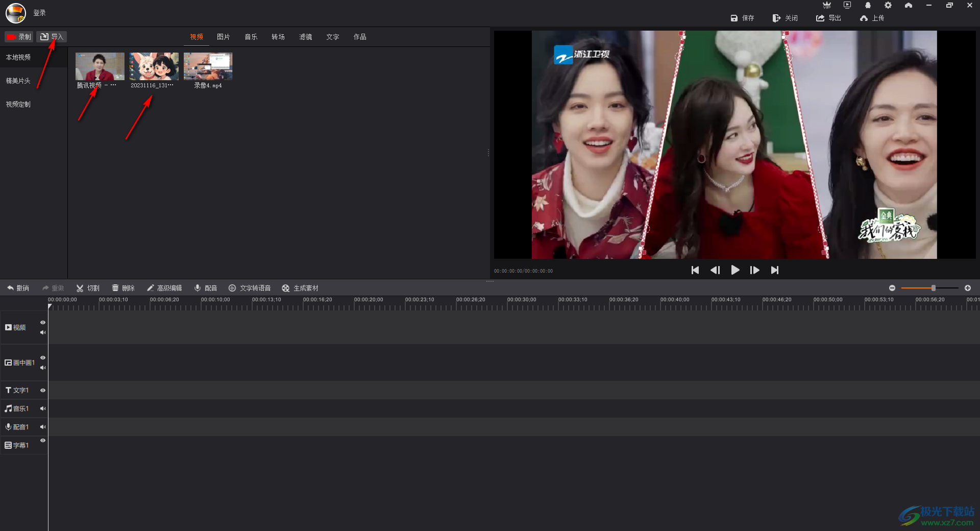Zoom in the timeline with plus icon

pyautogui.click(x=968, y=288)
